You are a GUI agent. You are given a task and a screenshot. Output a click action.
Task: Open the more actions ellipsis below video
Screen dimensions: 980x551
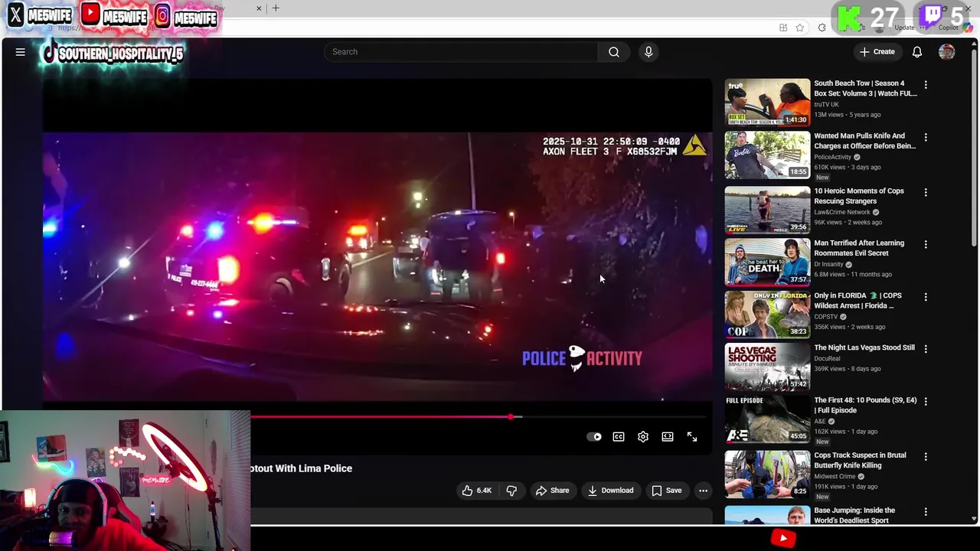pos(703,491)
